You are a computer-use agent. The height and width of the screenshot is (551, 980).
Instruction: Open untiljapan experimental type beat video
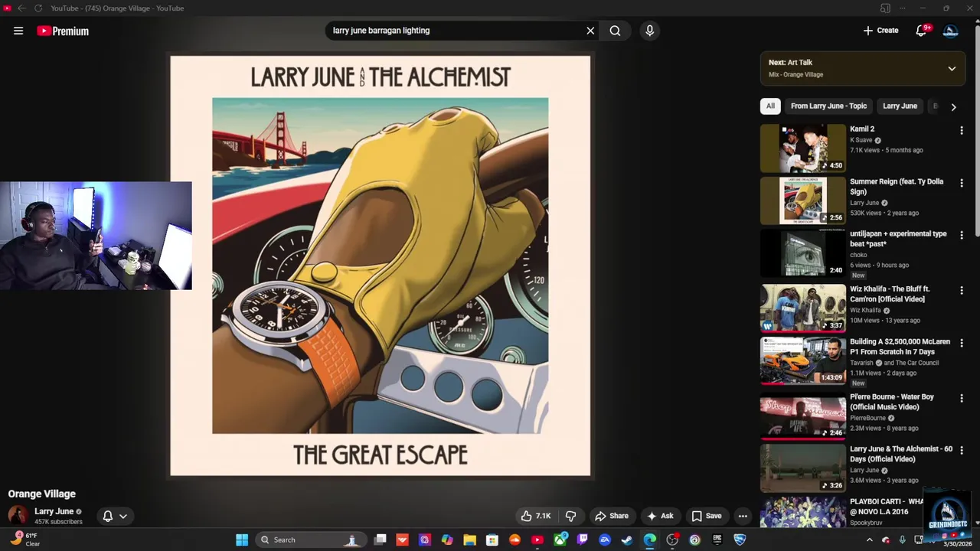[x=898, y=239]
